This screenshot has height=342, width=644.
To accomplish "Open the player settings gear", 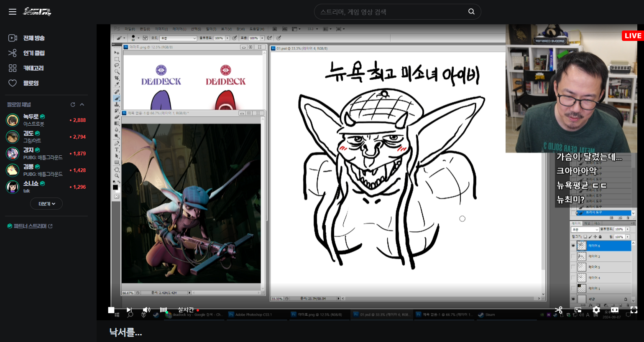I will point(596,310).
